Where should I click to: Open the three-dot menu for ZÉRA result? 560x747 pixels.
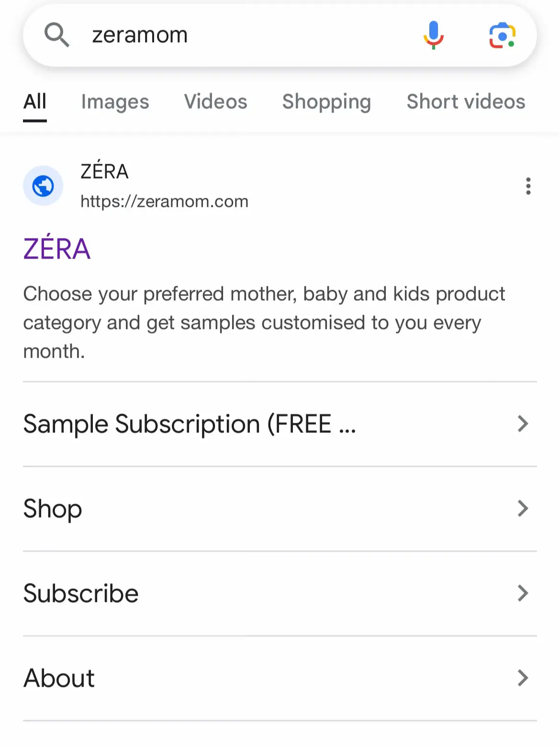coord(528,186)
